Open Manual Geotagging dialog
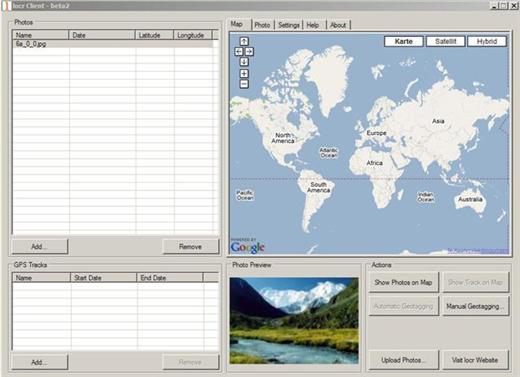The width and height of the screenshot is (520, 377). tap(475, 306)
